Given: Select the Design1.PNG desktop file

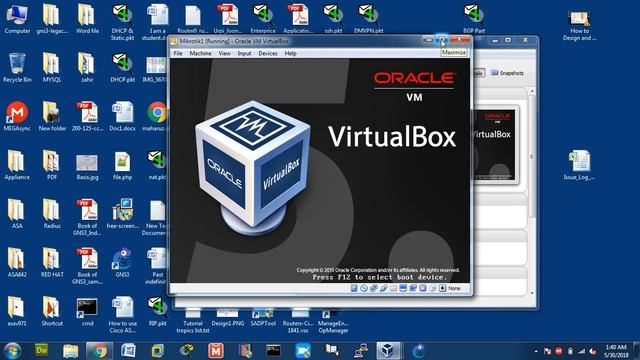Looking at the screenshot, I should tap(227, 318).
